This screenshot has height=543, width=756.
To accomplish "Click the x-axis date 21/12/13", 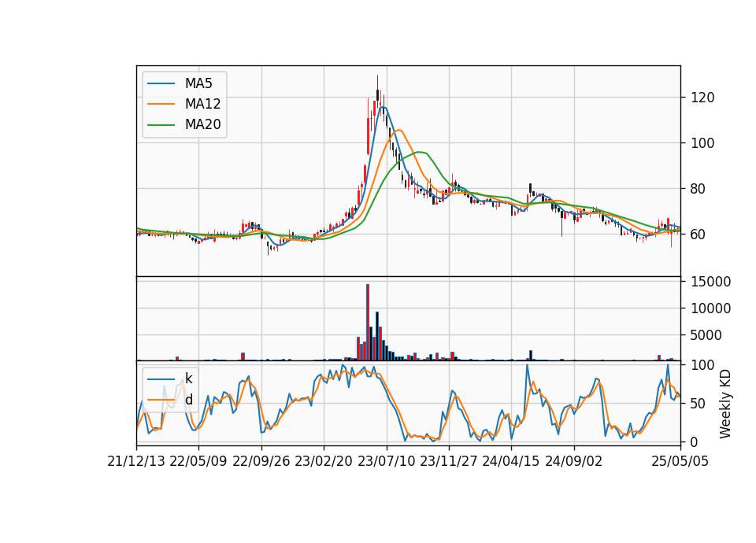I will pyautogui.click(x=136, y=461).
